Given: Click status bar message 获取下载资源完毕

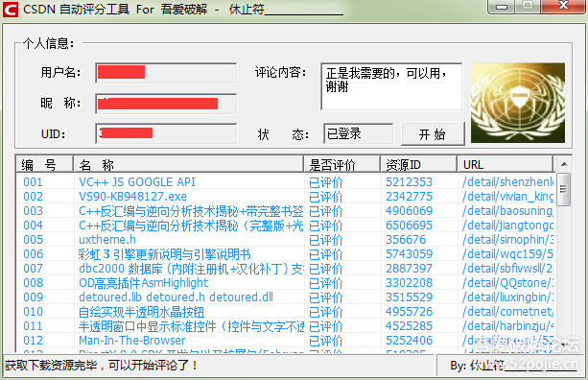Looking at the screenshot, I should (101, 365).
